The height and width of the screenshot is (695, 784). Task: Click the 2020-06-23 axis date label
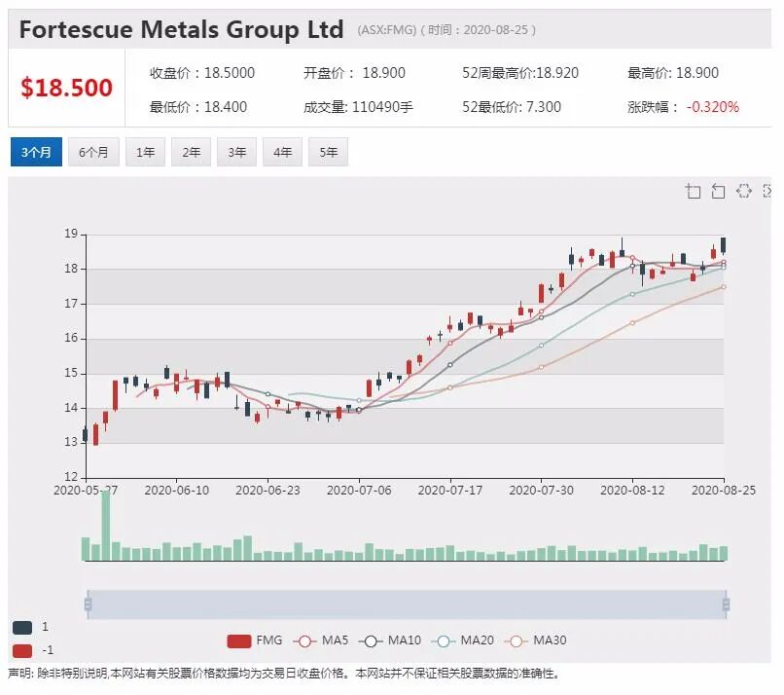pos(267,490)
